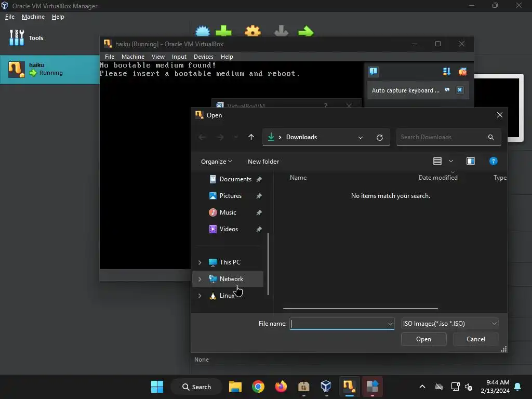The height and width of the screenshot is (399, 532).
Task: Open Tools in VirtualBox Manager sidebar
Action: pos(26,37)
